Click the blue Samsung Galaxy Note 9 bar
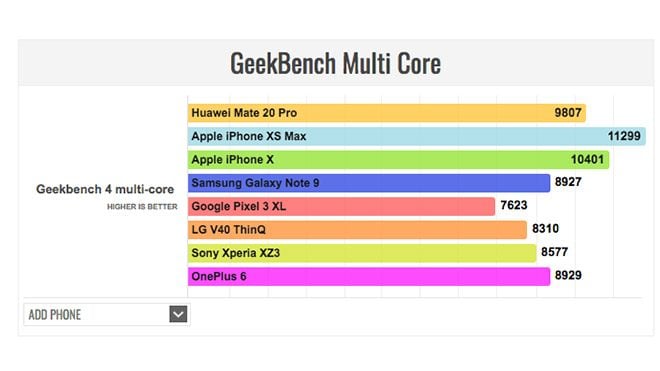Viewport: 660px width, 371px height. coord(369,183)
